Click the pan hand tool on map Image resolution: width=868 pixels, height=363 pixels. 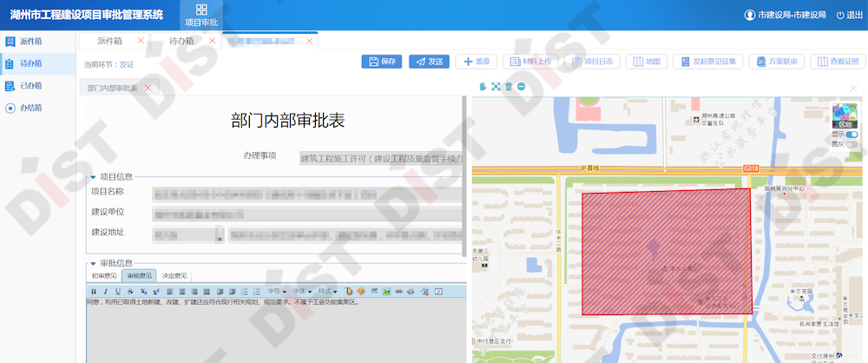(x=483, y=86)
